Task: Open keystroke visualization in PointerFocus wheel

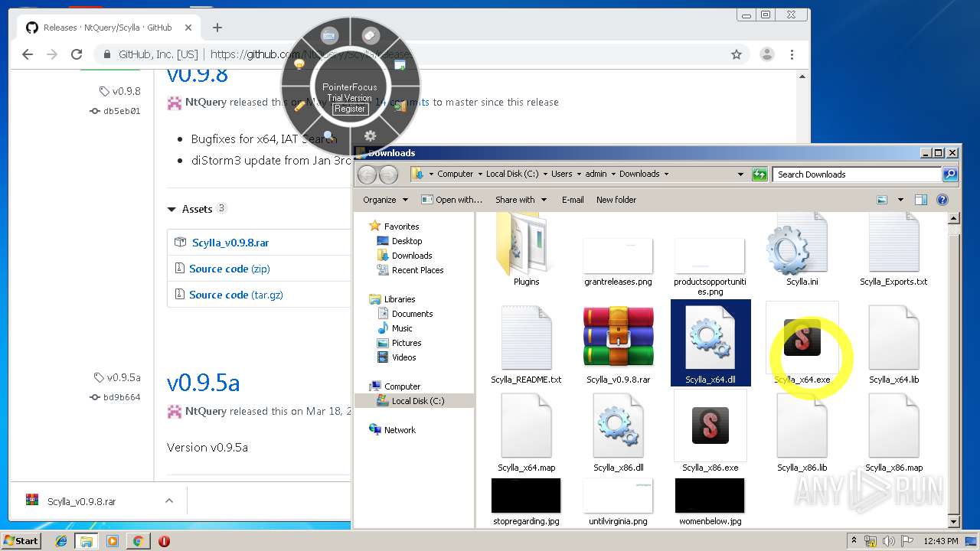Action: 329,35
